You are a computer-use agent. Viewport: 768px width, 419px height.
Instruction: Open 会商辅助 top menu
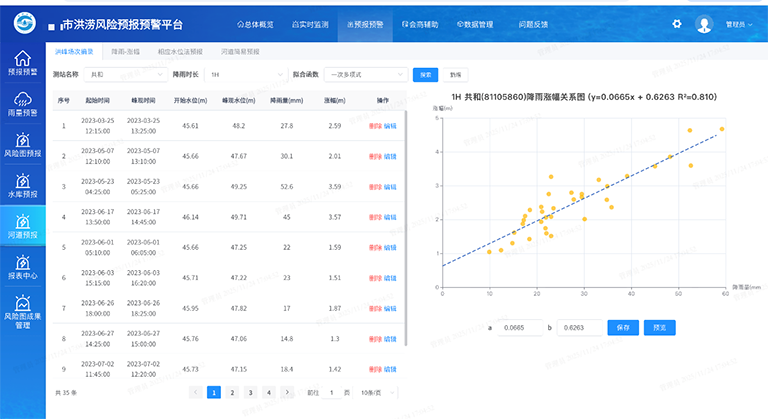tap(420, 25)
